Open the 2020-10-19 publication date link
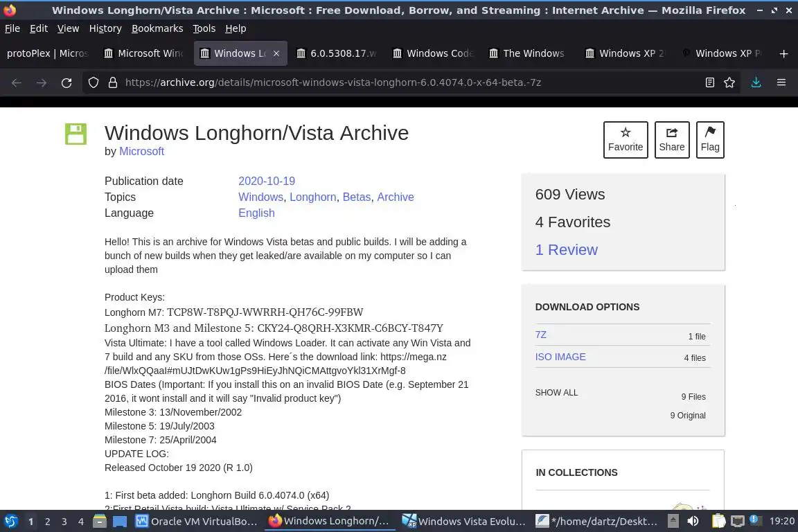 click(267, 181)
